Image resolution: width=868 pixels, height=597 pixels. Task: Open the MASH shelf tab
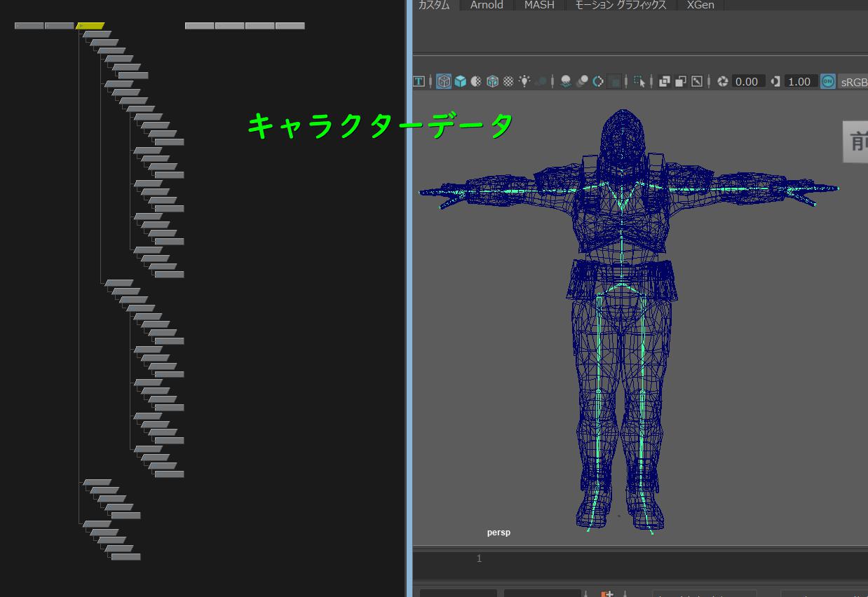[539, 5]
